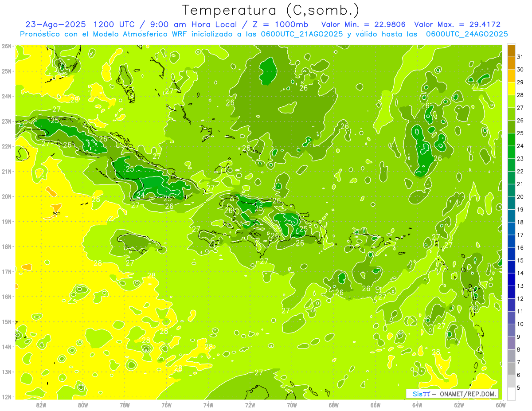Click the '82W' longitude label
The height and width of the screenshot is (411, 532).
coord(41,405)
